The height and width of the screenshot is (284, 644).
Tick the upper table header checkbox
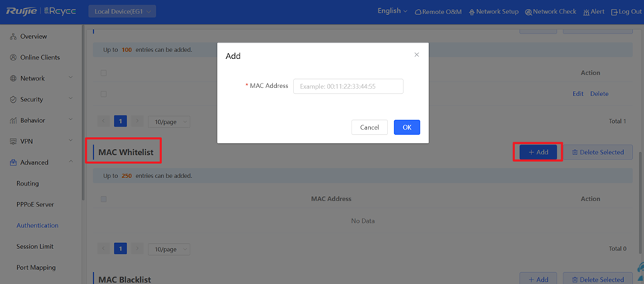tap(104, 72)
